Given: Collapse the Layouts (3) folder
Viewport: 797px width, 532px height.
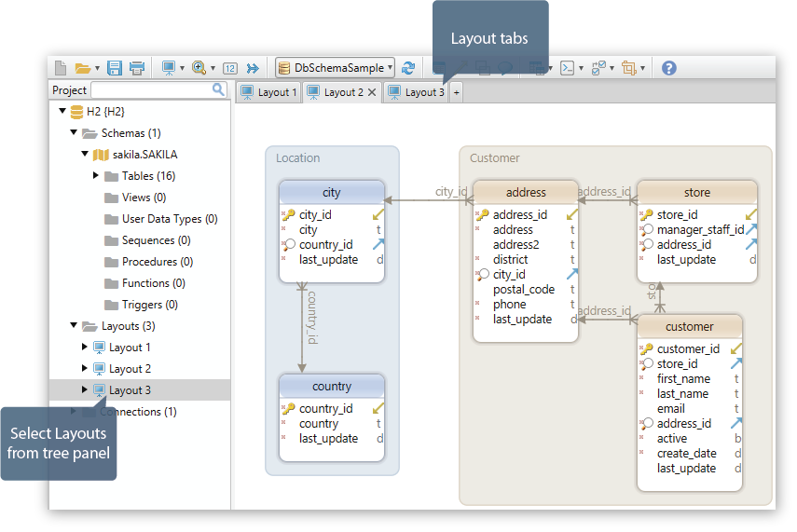Looking at the screenshot, I should pyautogui.click(x=75, y=326).
